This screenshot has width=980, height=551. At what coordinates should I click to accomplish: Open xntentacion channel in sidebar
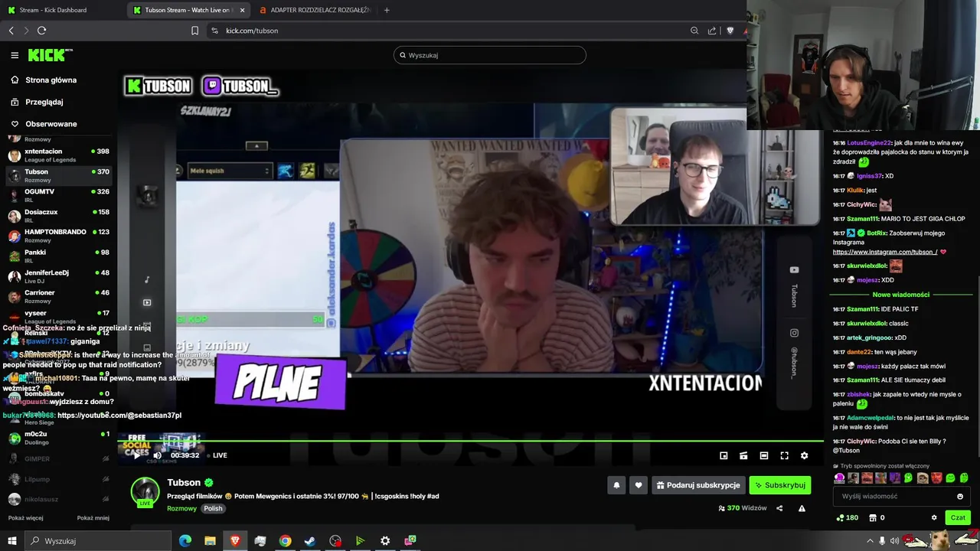(x=58, y=155)
